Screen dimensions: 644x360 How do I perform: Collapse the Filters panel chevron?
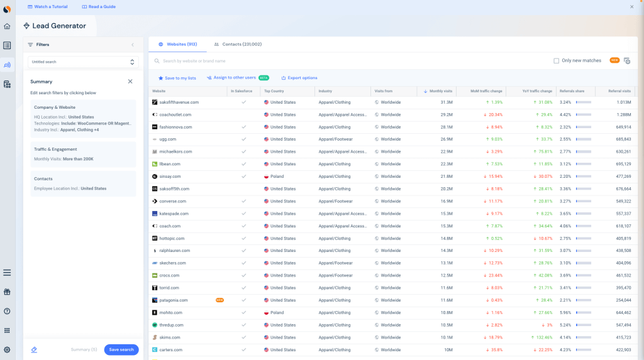tap(133, 45)
